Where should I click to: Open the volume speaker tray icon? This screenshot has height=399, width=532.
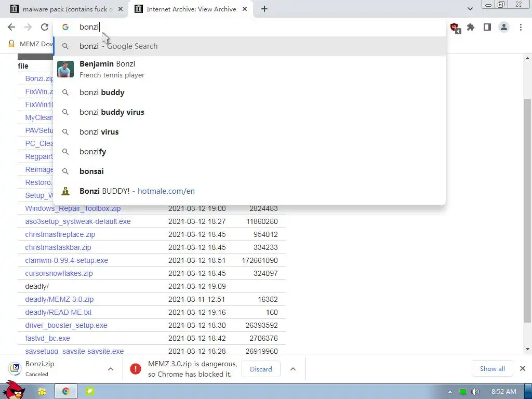(x=475, y=392)
